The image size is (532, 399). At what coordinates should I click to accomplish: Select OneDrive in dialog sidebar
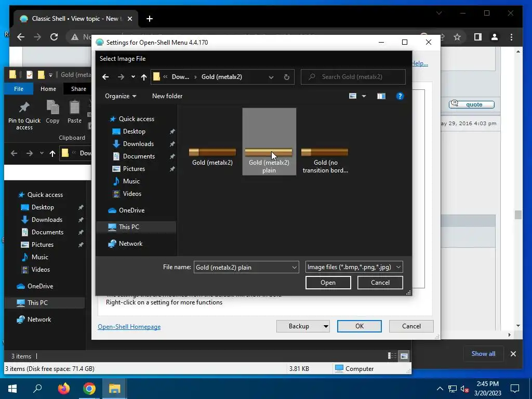(131, 210)
